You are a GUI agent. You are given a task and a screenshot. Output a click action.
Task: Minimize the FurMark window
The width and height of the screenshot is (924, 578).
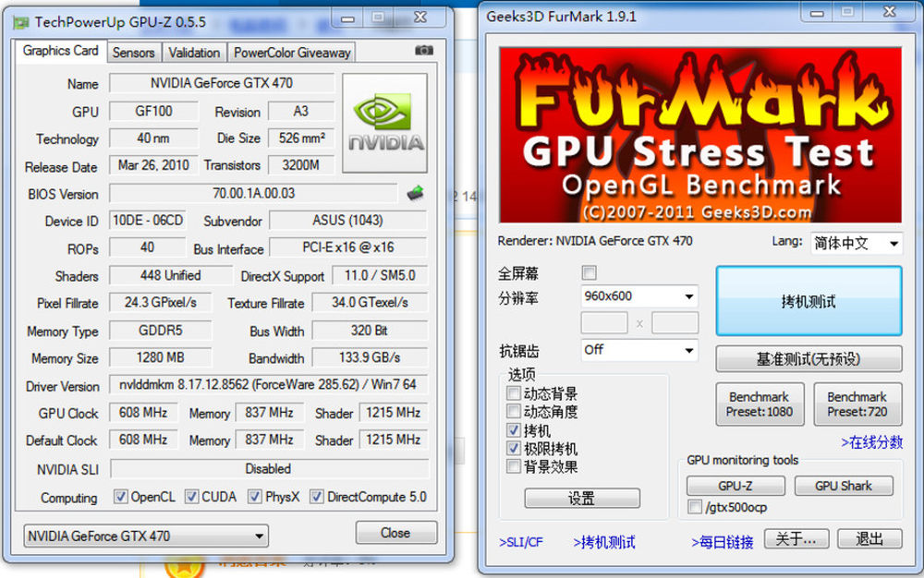point(816,13)
